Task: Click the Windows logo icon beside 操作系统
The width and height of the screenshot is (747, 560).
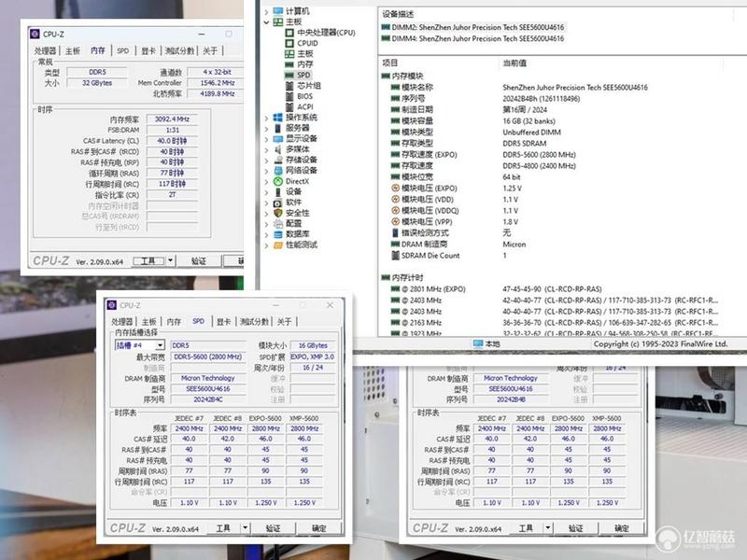Action: 278,118
